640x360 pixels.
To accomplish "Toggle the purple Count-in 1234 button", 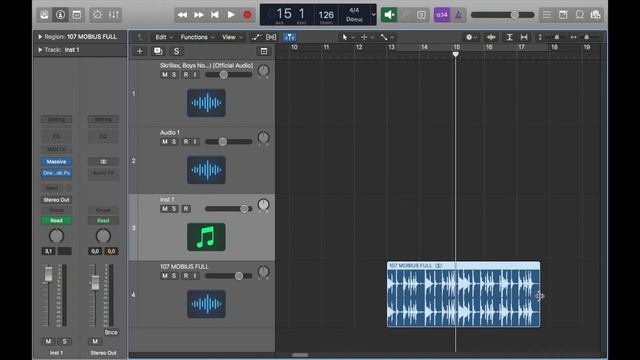I will 442,15.
